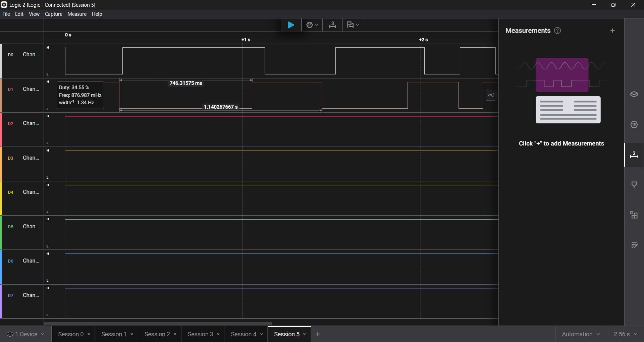644x342 pixels.
Task: Close Session 5 tab
Action: [305, 334]
